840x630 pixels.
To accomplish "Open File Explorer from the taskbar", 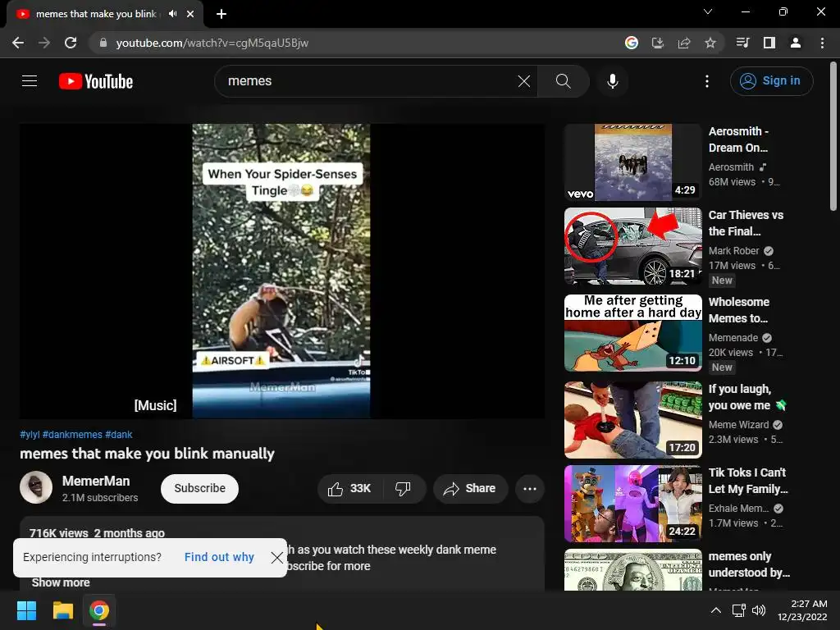I will point(62,610).
